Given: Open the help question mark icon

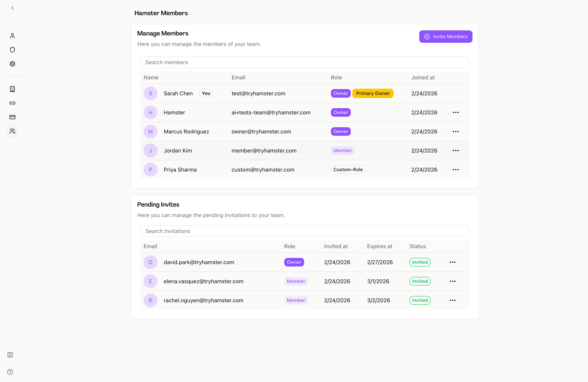Looking at the screenshot, I should [x=10, y=372].
